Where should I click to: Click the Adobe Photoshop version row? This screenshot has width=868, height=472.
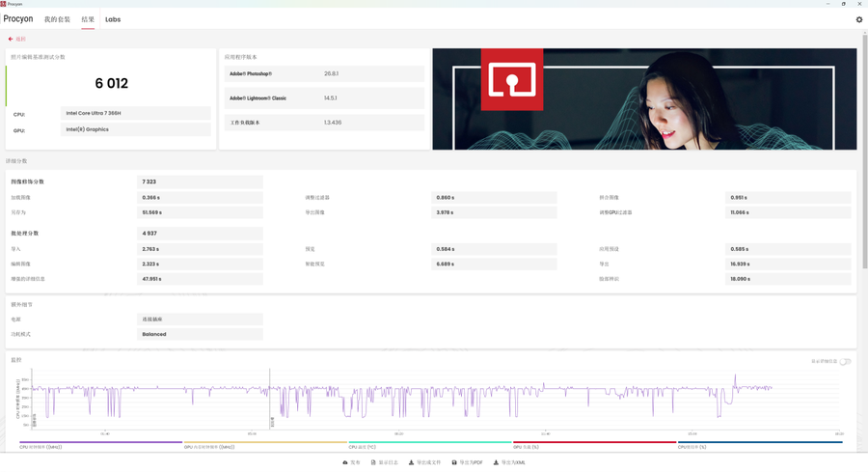click(x=324, y=73)
